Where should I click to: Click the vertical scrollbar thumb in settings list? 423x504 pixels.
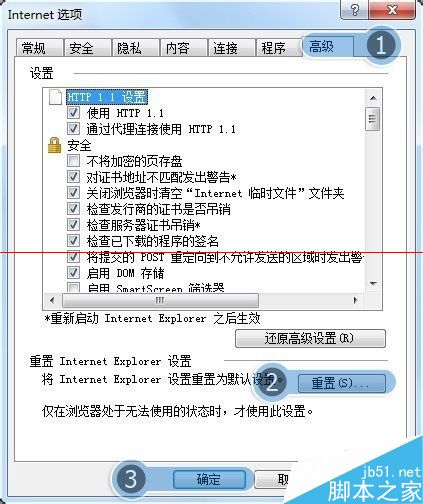[x=372, y=119]
